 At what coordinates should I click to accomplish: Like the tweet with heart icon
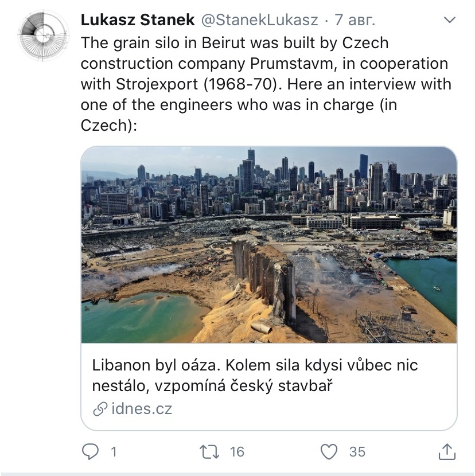[x=329, y=451]
